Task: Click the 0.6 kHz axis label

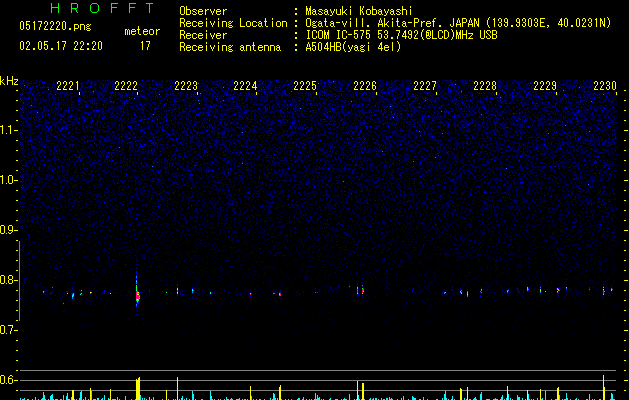Action: coord(9,380)
